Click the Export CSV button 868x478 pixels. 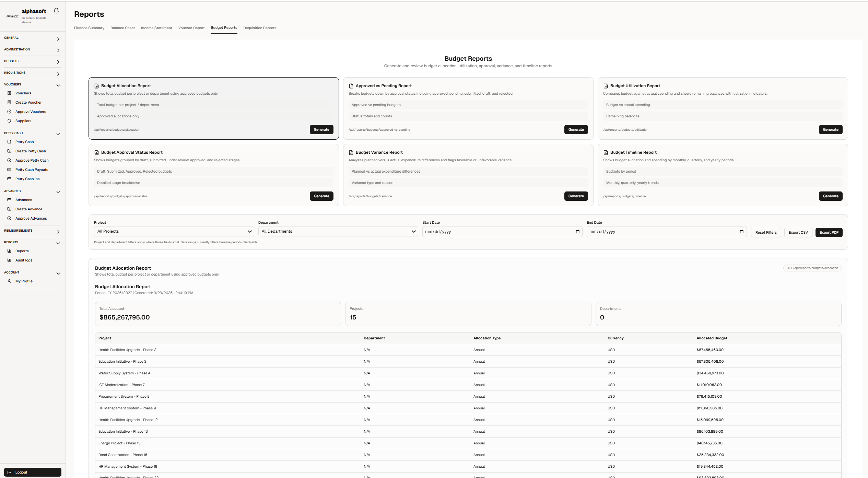click(798, 233)
